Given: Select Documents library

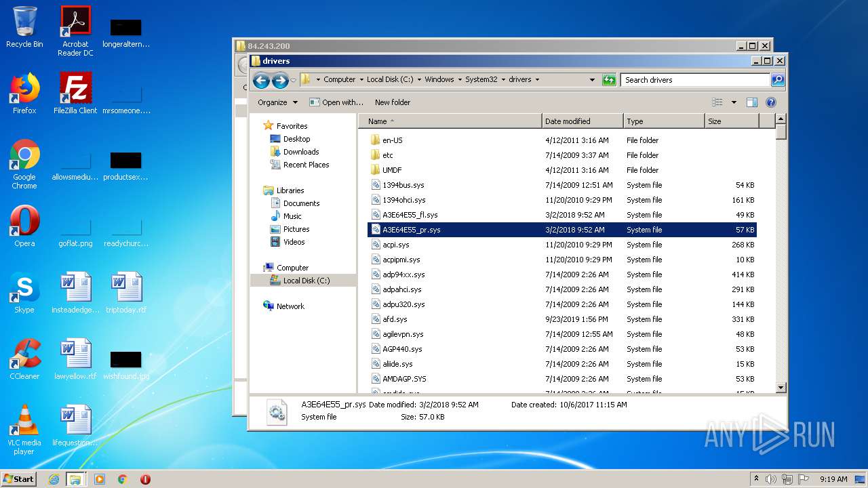Looking at the screenshot, I should 301,203.
